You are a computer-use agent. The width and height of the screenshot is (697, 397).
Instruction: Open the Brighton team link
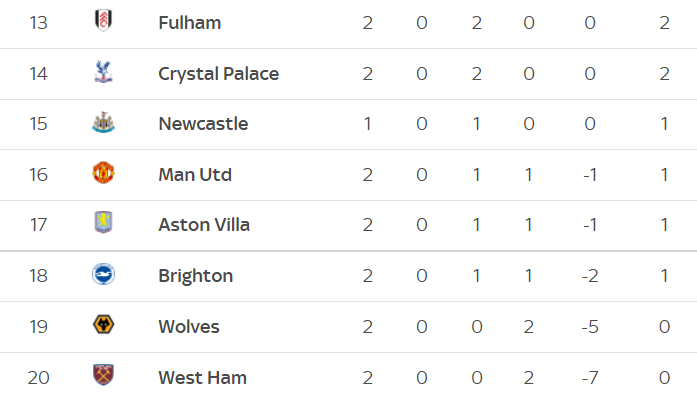pyautogui.click(x=196, y=276)
